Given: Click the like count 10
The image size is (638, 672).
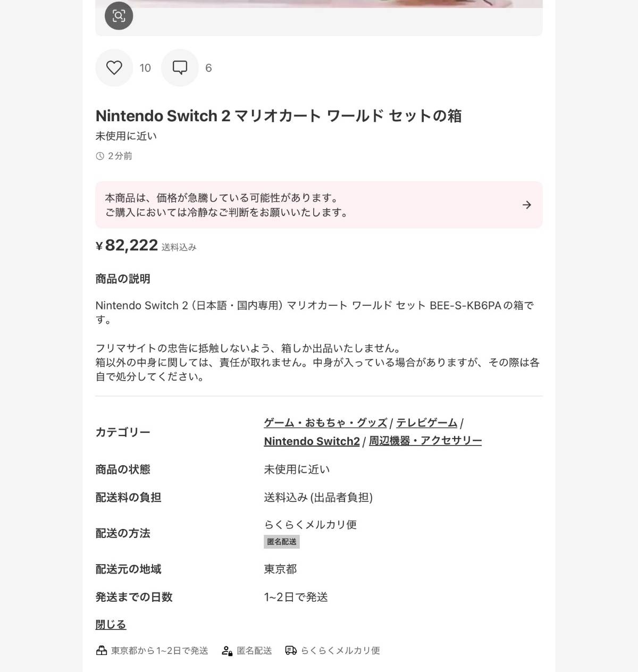Looking at the screenshot, I should (x=145, y=68).
